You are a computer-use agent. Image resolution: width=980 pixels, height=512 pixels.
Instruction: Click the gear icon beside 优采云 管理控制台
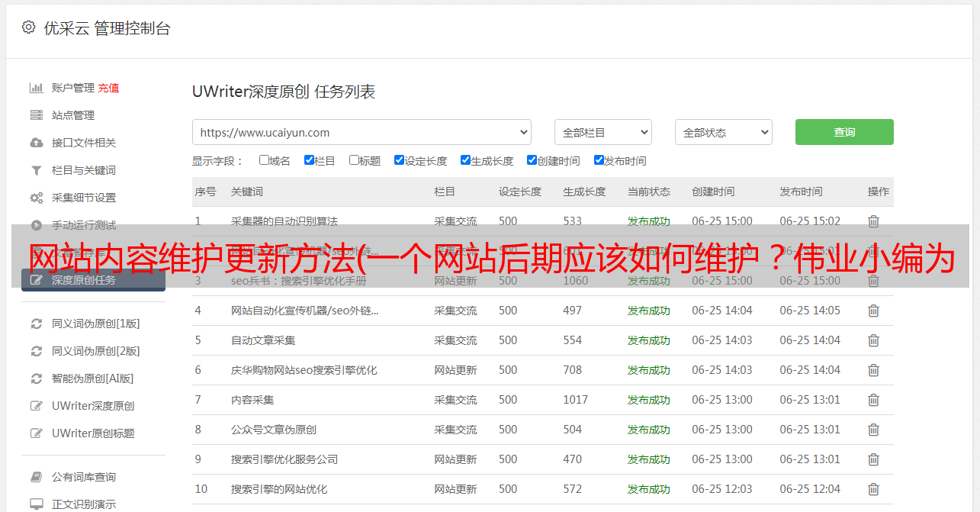tap(28, 27)
